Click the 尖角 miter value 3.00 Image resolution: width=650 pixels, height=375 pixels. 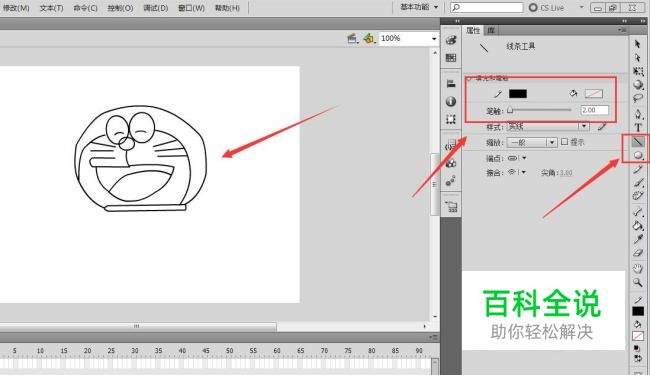pos(566,173)
